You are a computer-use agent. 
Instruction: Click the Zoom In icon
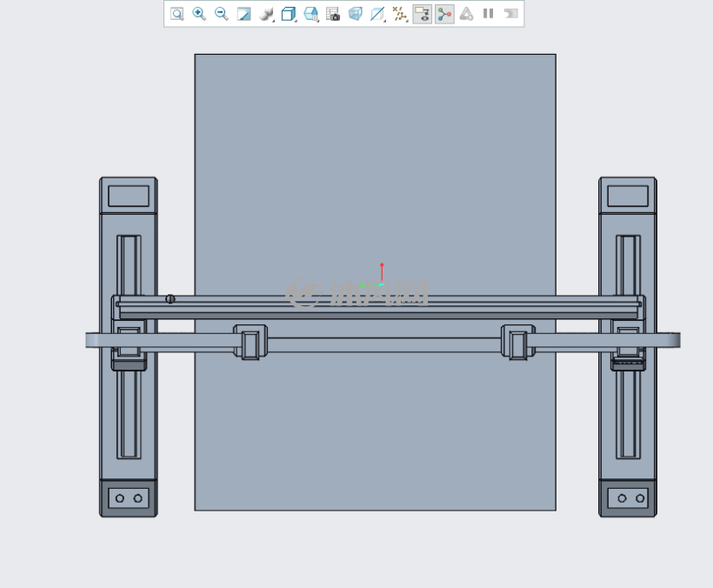(x=199, y=14)
